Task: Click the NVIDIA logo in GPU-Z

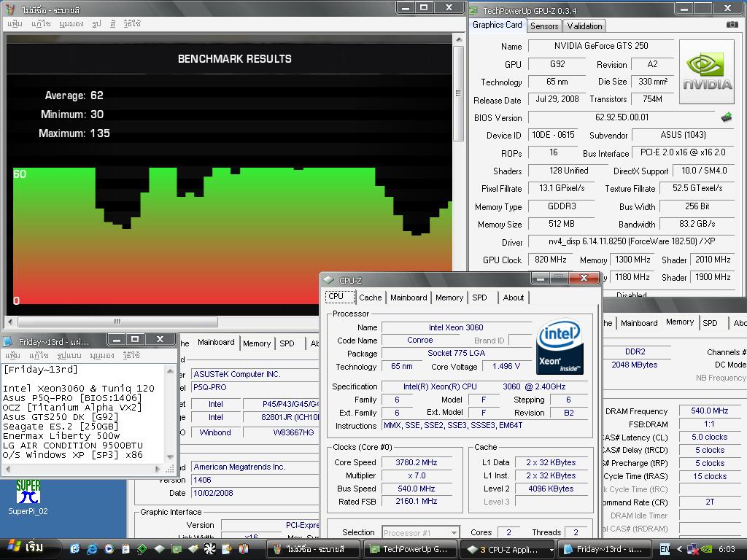Action: click(x=706, y=71)
